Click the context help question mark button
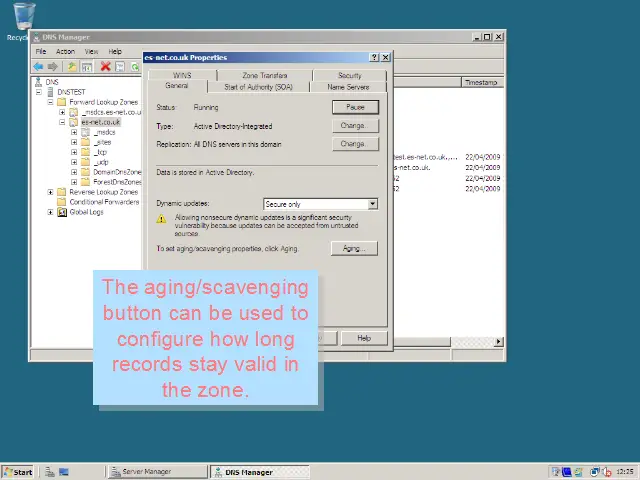Image resolution: width=640 pixels, height=480 pixels. [x=374, y=57]
